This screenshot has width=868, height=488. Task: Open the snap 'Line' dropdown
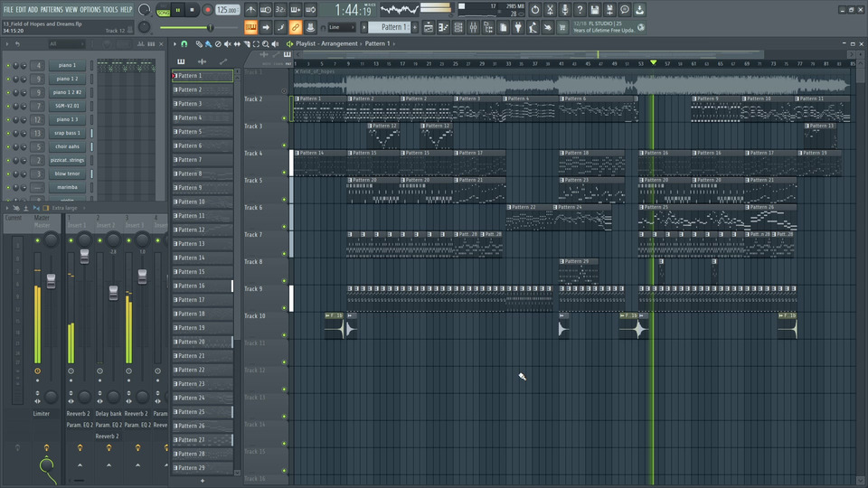tap(342, 27)
